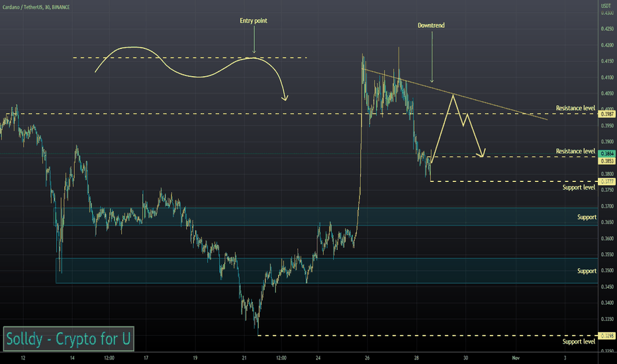Click date 17 on the time axis
Image resolution: width=617 pixels, height=364 pixels.
pyautogui.click(x=146, y=358)
